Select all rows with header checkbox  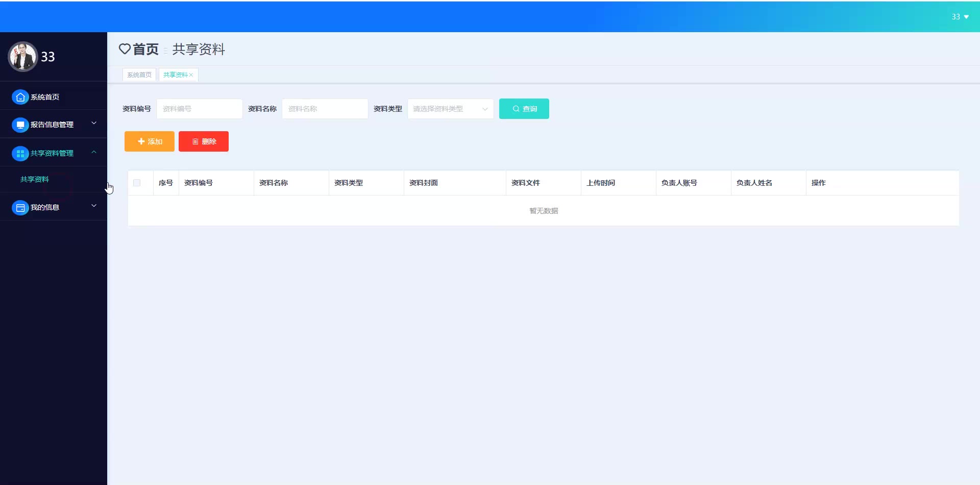137,183
